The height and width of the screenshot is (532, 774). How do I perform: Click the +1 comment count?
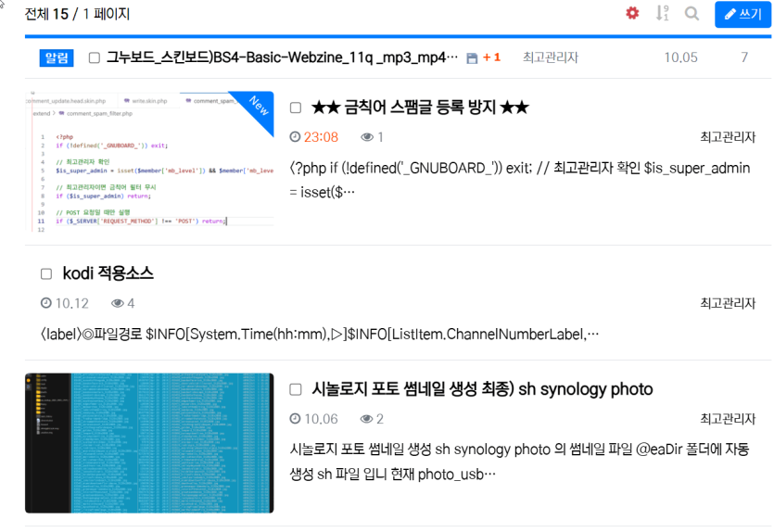coord(491,57)
